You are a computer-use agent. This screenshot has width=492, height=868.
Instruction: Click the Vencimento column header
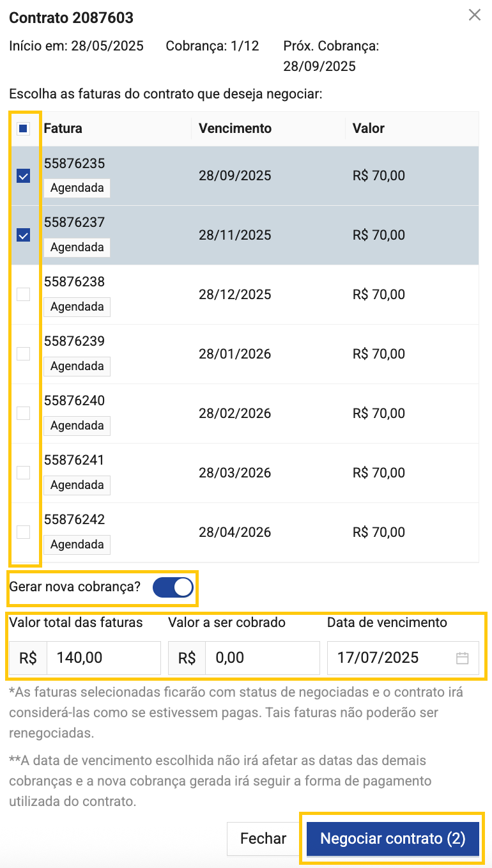pyautogui.click(x=235, y=128)
